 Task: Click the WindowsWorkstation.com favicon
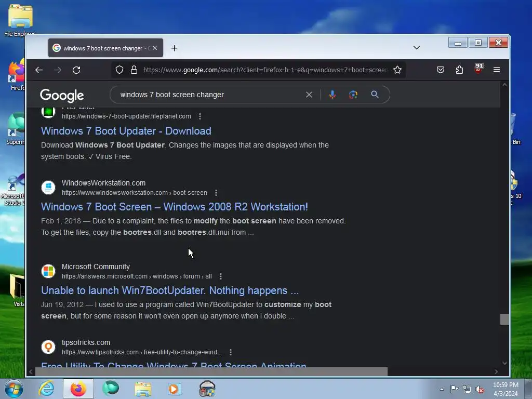tap(48, 187)
